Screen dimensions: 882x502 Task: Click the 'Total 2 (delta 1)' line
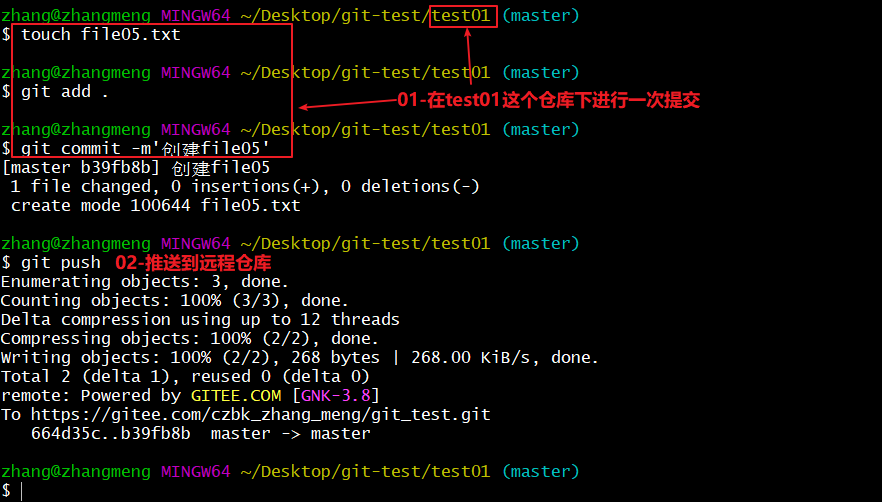click(x=179, y=377)
